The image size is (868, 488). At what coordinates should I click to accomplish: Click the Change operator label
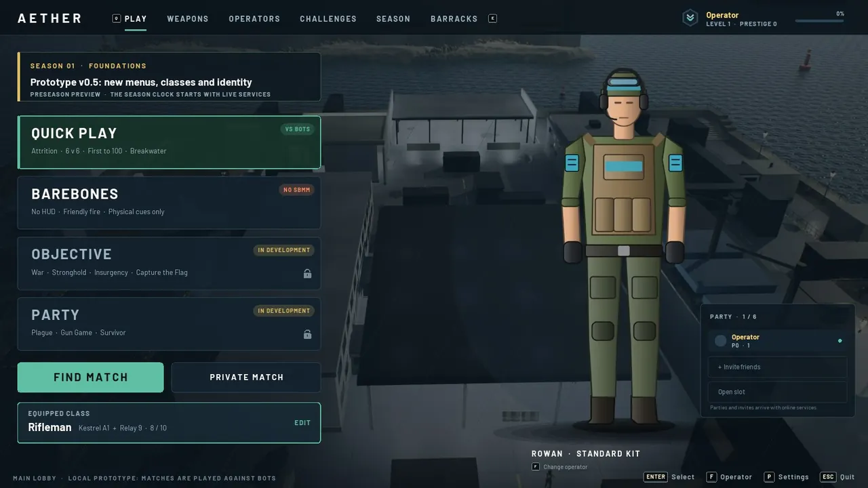pyautogui.click(x=566, y=467)
